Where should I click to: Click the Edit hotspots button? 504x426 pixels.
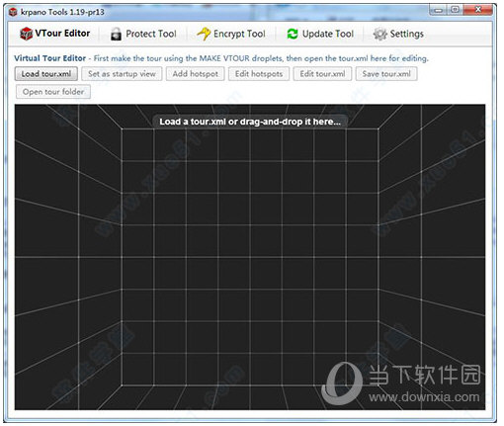point(259,74)
